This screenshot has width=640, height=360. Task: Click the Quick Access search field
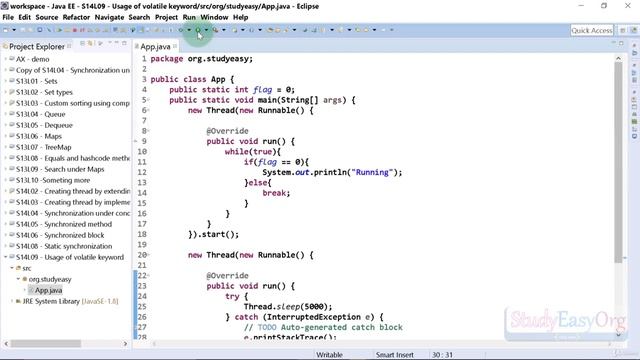click(x=592, y=30)
